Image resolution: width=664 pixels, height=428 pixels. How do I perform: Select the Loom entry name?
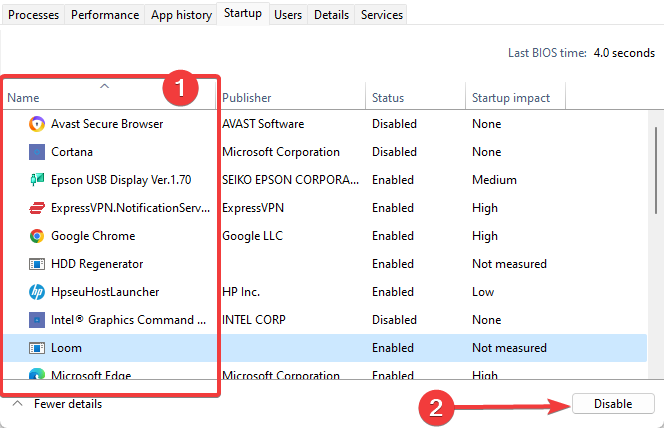(x=66, y=348)
